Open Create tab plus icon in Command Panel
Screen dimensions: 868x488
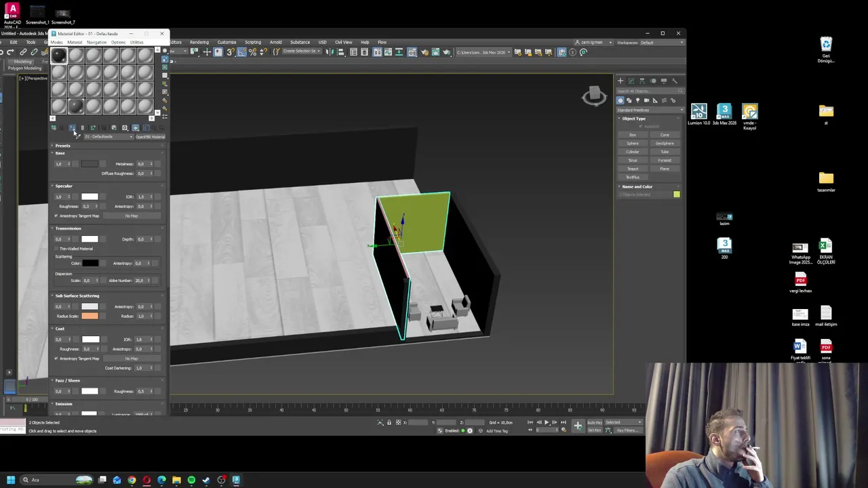(x=620, y=81)
